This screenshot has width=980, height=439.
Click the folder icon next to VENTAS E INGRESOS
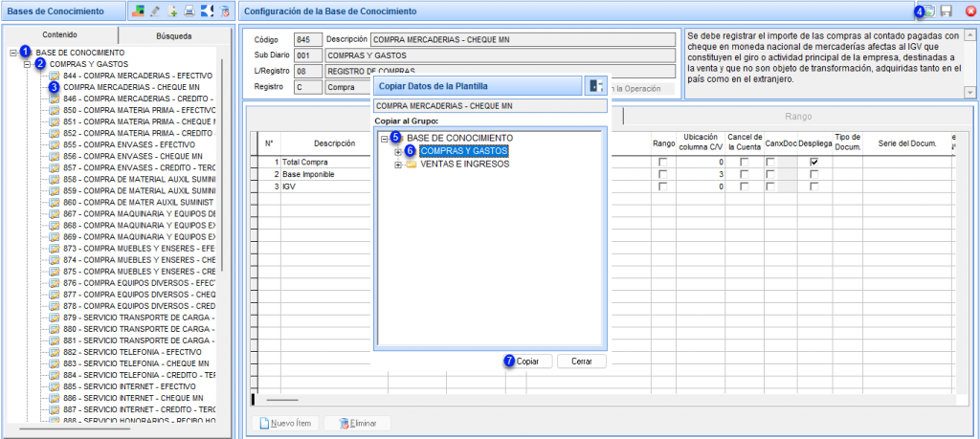coord(412,165)
